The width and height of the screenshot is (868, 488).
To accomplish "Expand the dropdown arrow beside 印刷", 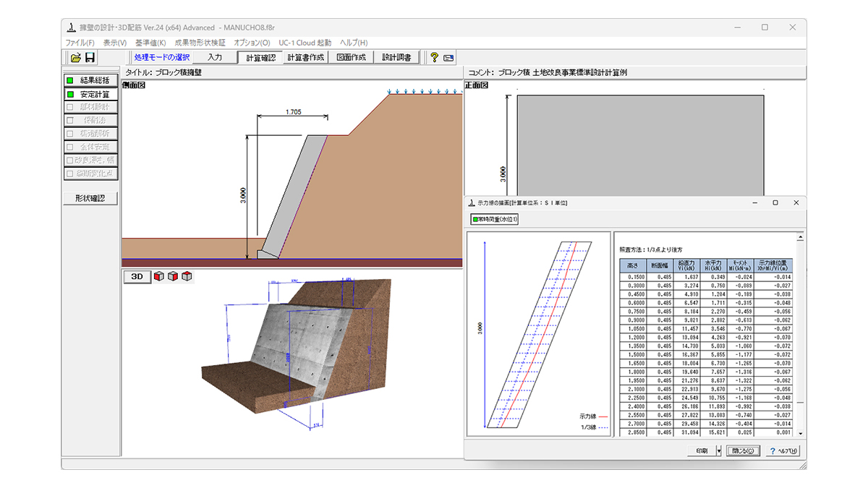I will pos(719,451).
